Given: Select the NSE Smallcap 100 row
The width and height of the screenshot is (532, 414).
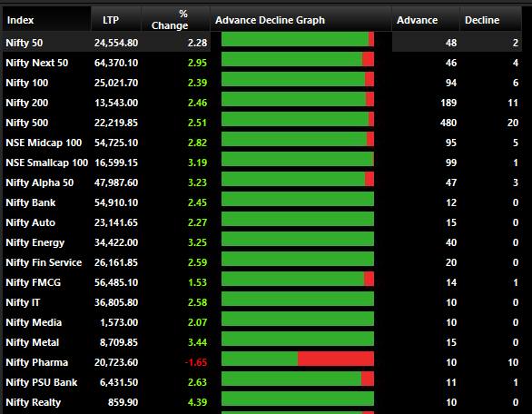Looking at the screenshot, I should [x=262, y=163].
